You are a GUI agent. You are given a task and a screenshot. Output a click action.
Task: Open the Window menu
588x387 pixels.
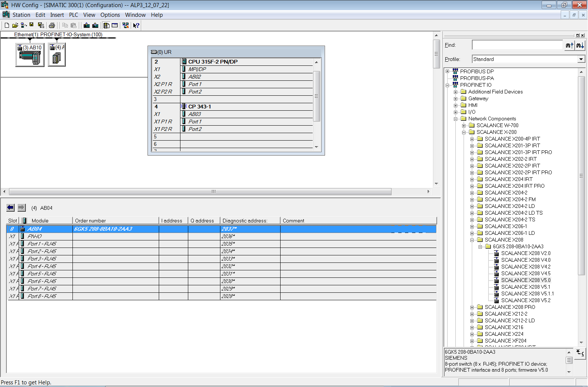(135, 15)
